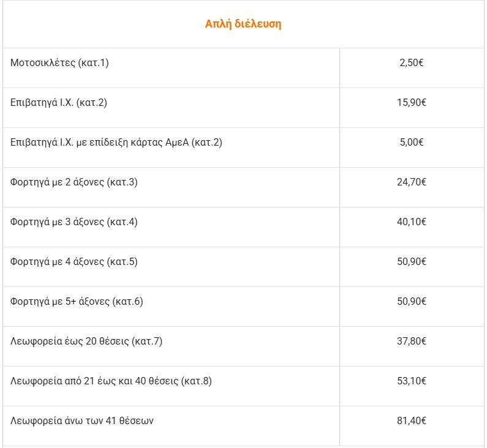Select 'Φορτηγά με 5+ άξονες (κατ.6)' label
487x448 pixels.
pos(77,302)
